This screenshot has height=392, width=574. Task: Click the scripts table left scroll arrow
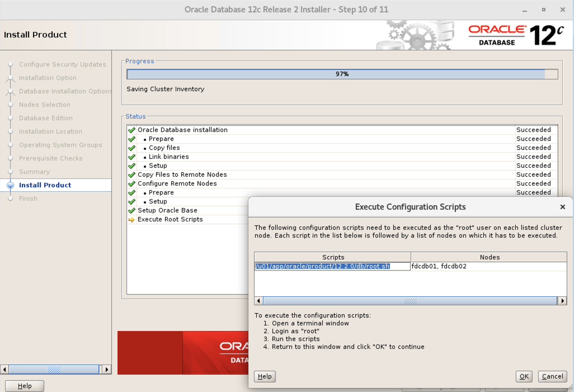click(x=259, y=301)
